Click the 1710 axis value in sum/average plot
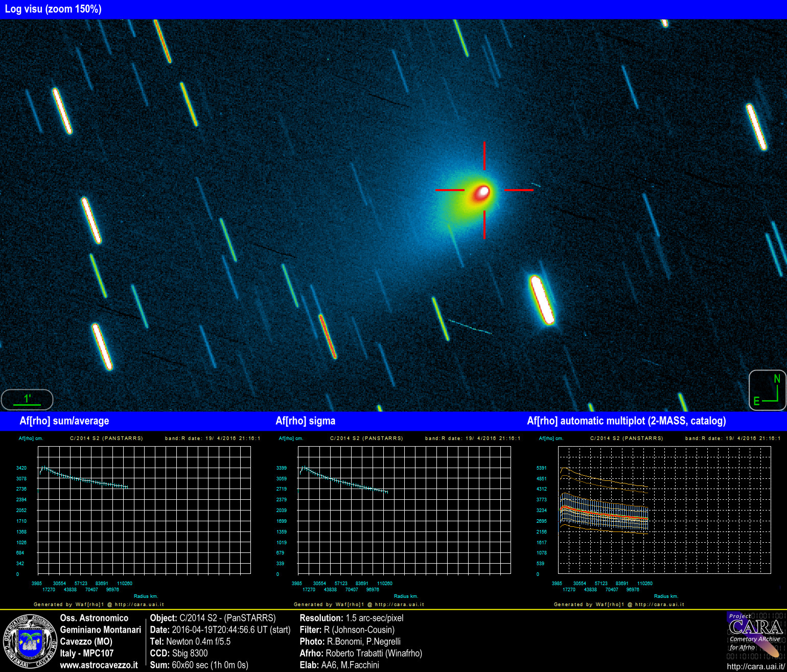The height and width of the screenshot is (672, 787). (x=21, y=521)
